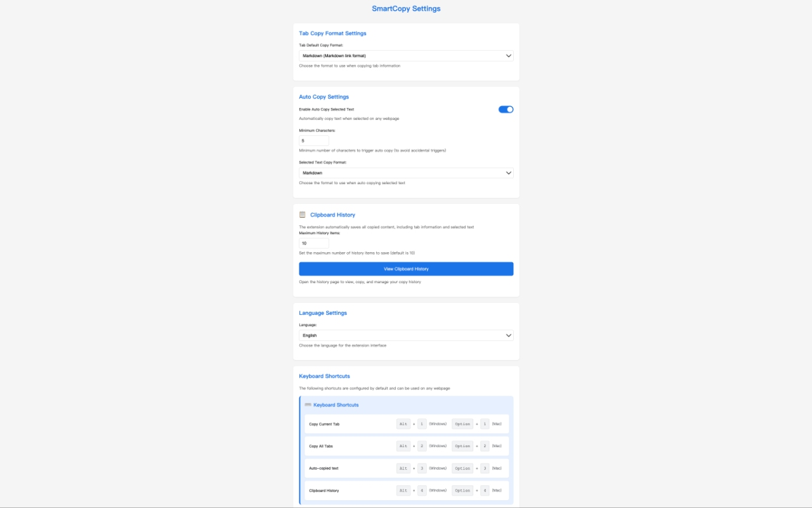Click the keyboard icon in the shortcuts panel
The width and height of the screenshot is (812, 508).
pos(308,404)
